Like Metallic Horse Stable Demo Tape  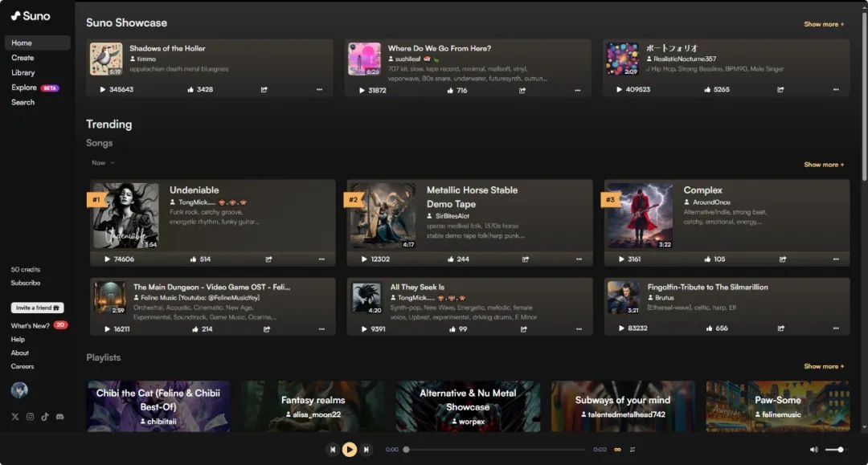(x=451, y=259)
